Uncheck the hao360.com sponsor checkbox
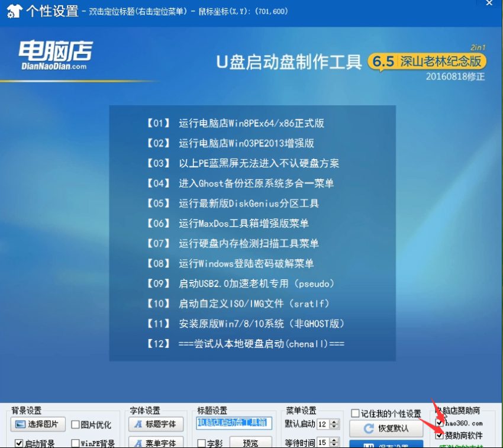This screenshot has width=503, height=448. coord(440,423)
